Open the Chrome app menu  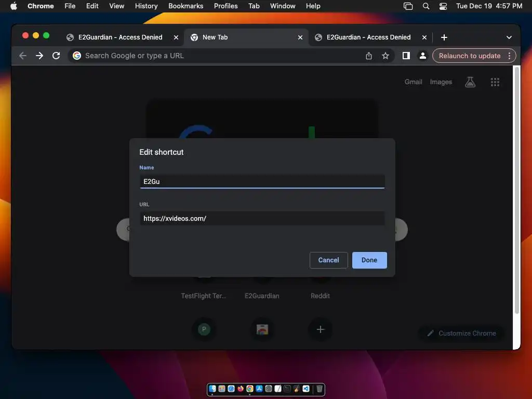pos(41,6)
